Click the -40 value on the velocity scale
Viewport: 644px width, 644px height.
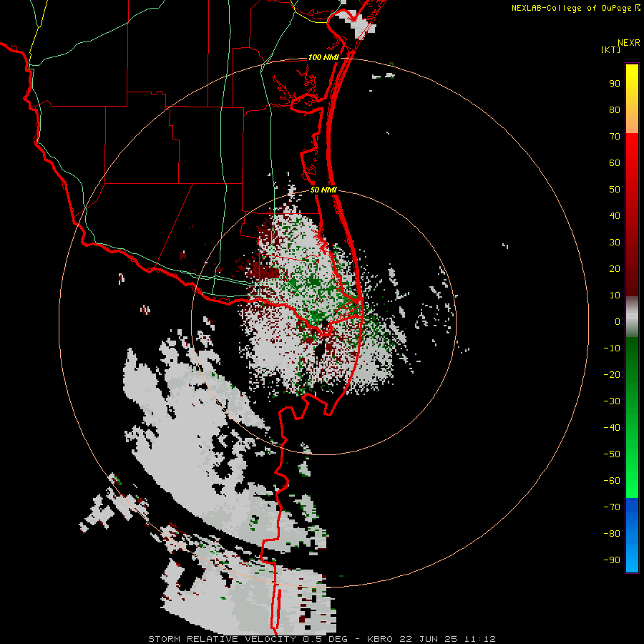pos(612,428)
